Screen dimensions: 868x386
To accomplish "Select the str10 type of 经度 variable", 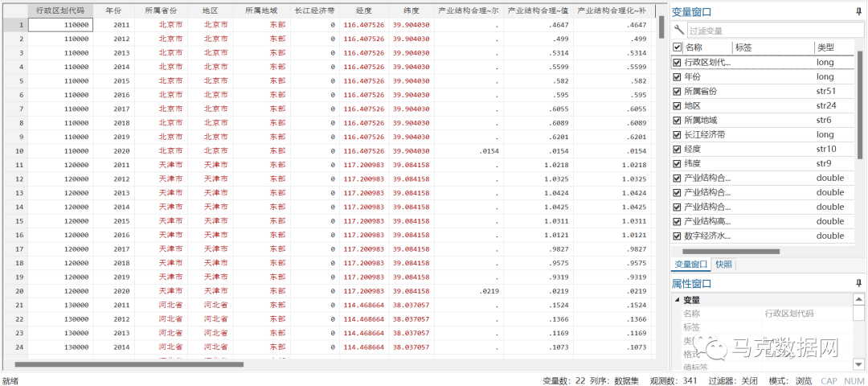I will pyautogui.click(x=828, y=149).
